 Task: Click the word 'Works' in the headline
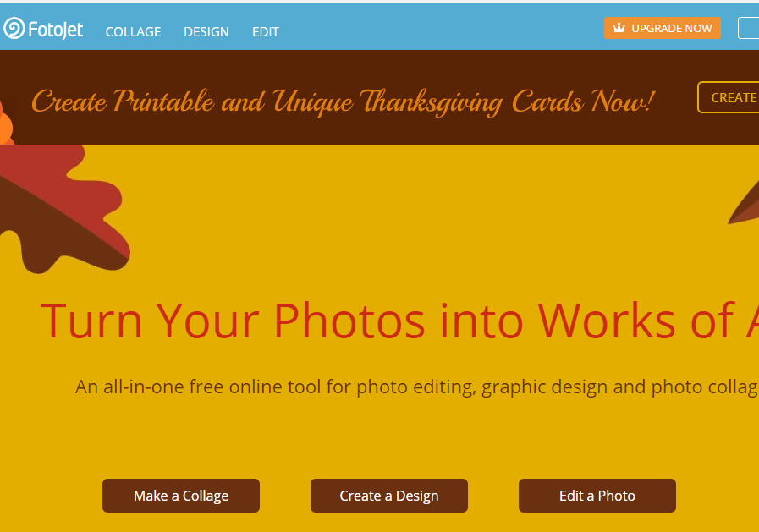(607, 321)
